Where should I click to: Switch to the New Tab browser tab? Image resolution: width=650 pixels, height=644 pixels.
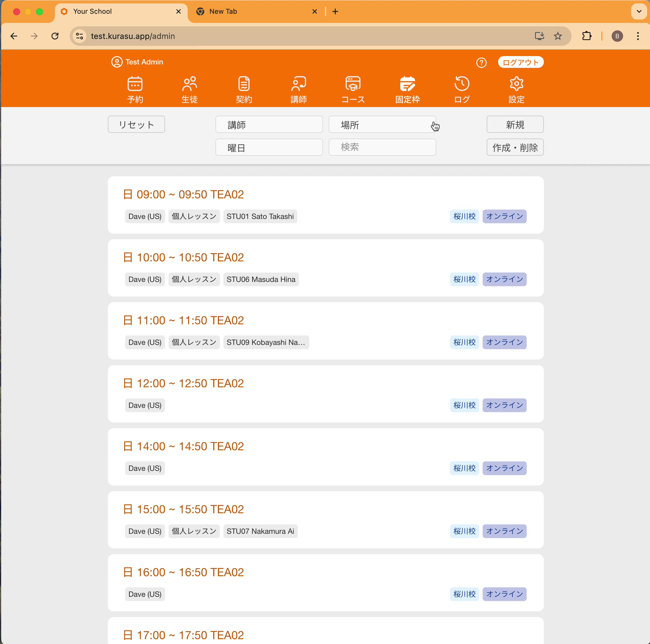(x=256, y=11)
